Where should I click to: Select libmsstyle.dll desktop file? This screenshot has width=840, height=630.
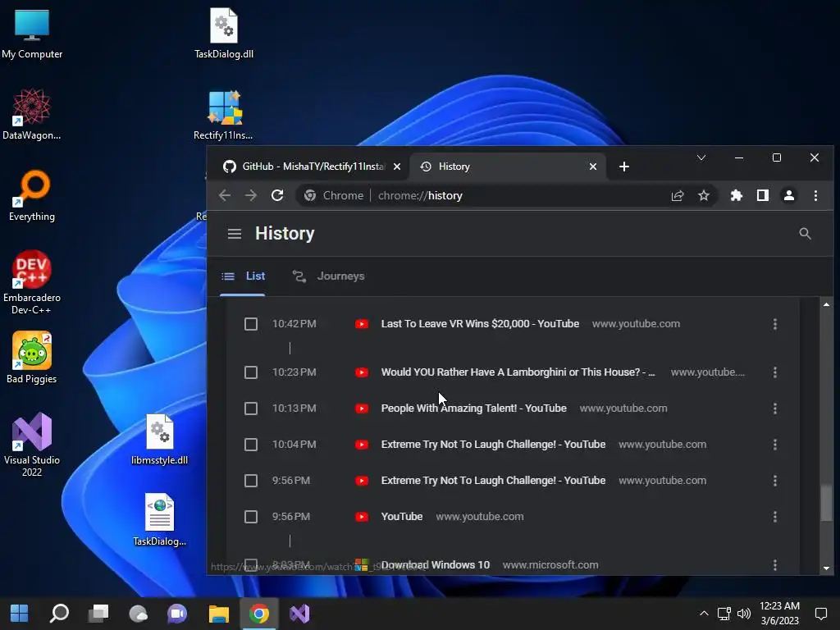click(x=160, y=440)
